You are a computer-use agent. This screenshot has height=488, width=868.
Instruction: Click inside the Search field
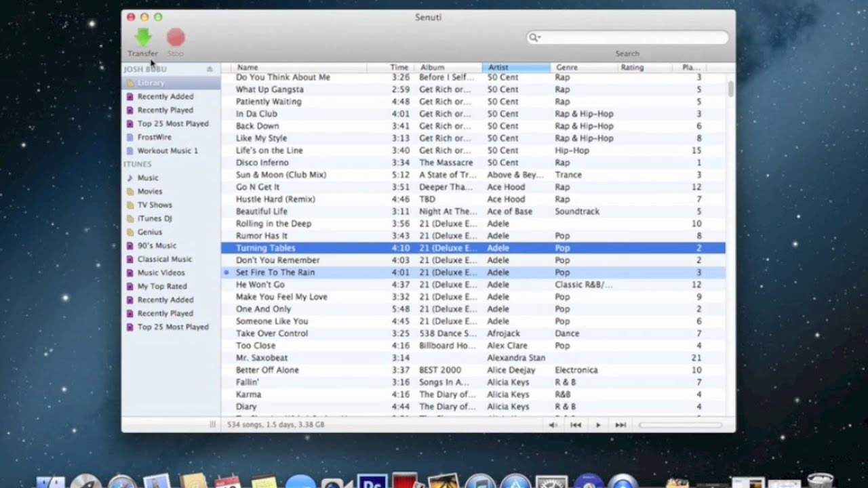click(628, 38)
